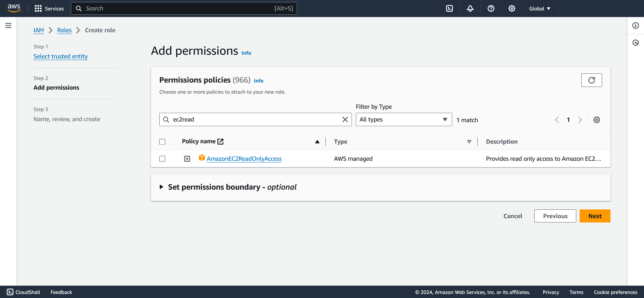Screen dimensions: 644x298
Task: Open Cookie preferences in the footer
Action: (x=615, y=292)
